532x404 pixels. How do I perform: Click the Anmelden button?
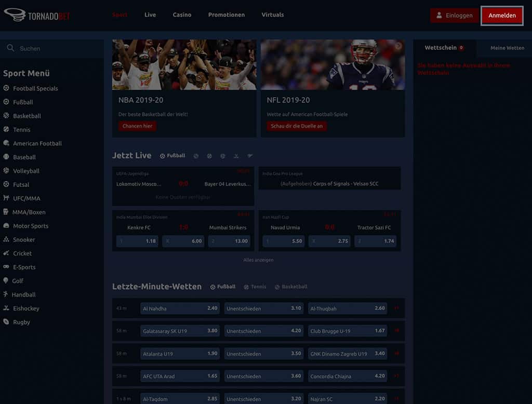502,15
